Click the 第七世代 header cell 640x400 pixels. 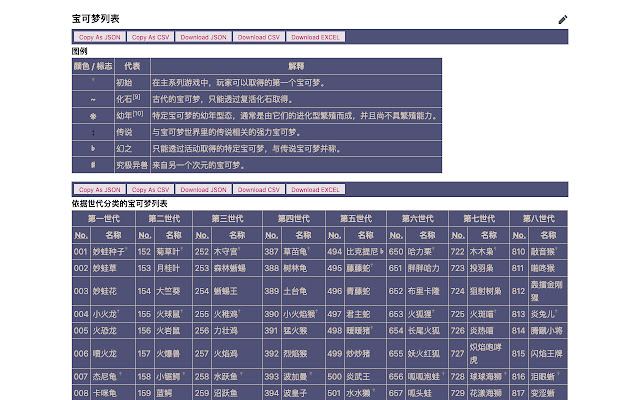(x=479, y=218)
